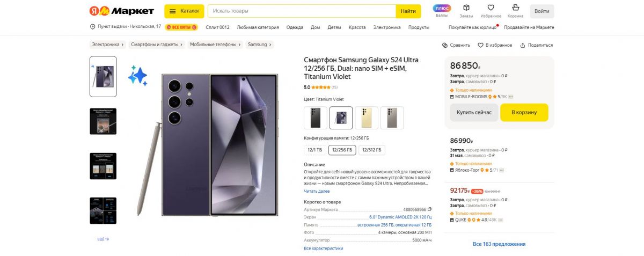Open the Электроника category tab
The height and width of the screenshot is (256, 644).
tap(387, 27)
